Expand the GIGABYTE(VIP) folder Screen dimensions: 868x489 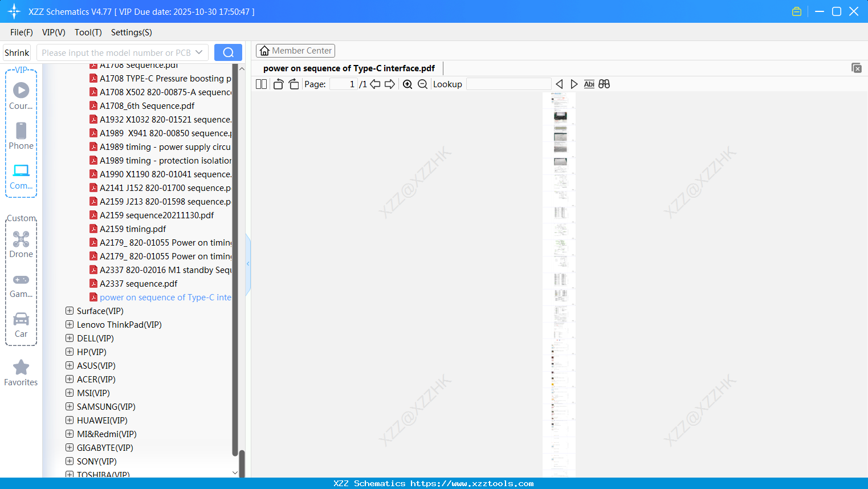click(70, 447)
